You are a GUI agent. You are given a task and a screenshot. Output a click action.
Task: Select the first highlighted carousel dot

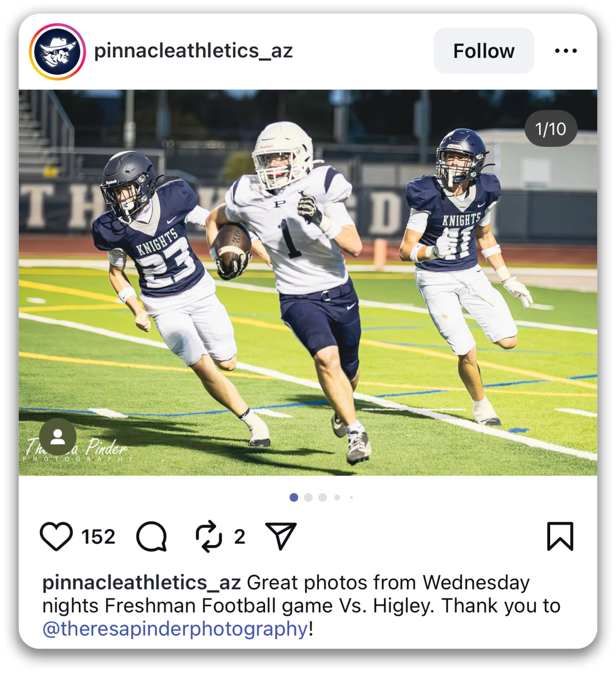(x=294, y=497)
